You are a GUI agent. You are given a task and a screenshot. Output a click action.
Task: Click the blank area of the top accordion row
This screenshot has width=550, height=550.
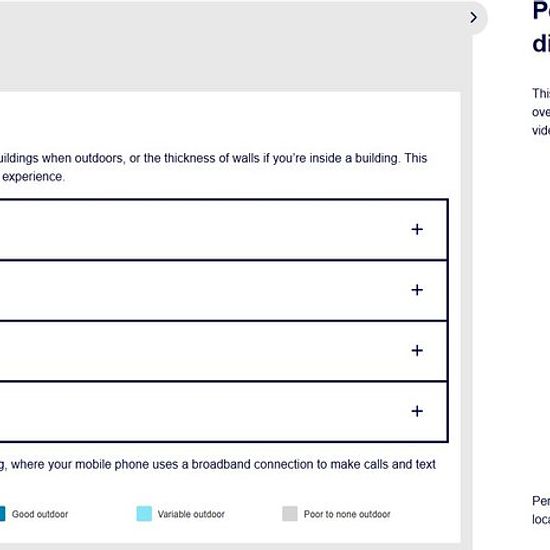[203, 230]
